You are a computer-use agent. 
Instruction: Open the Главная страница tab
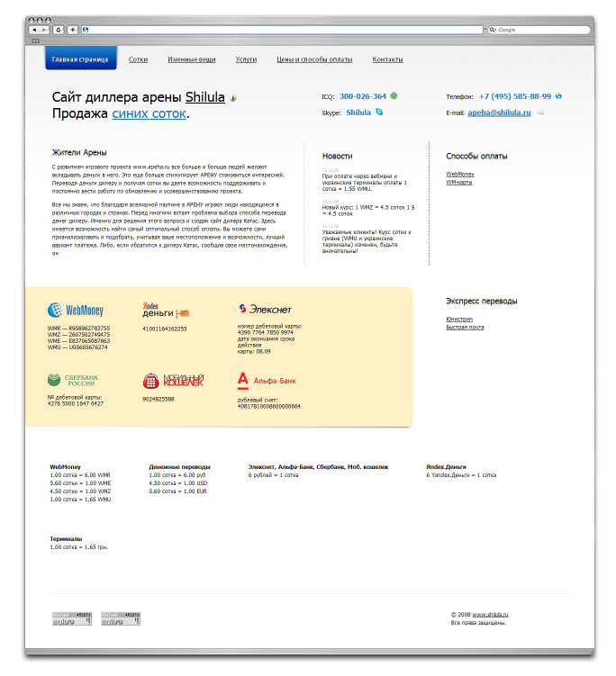(x=81, y=59)
